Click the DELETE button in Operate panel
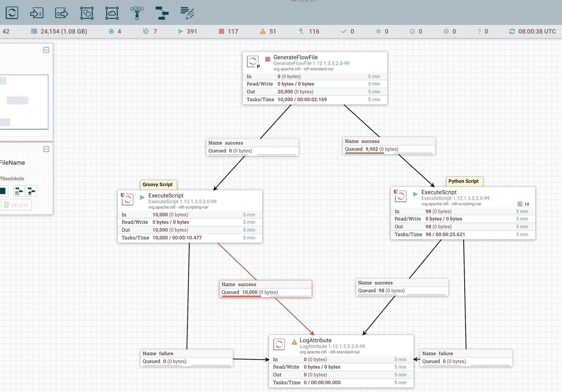562x392 pixels. tap(16, 205)
